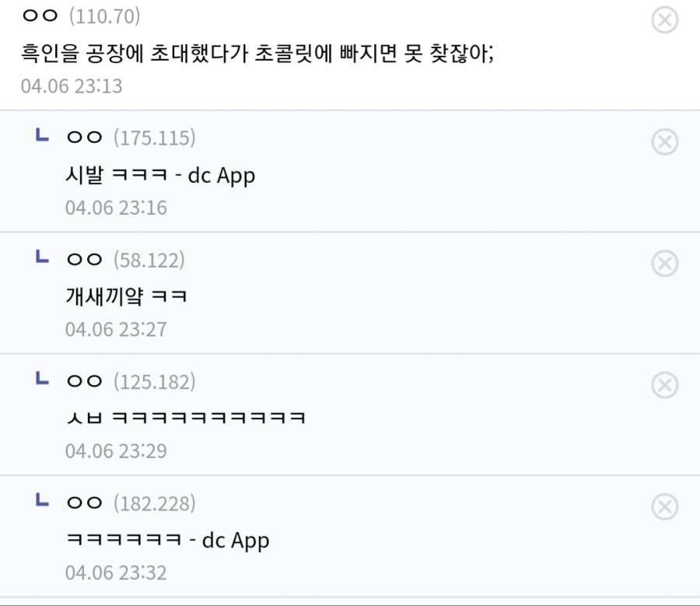Image resolution: width=700 pixels, height=606 pixels.
Task: Click the reply arrow icon beside 182.228
Action: pyautogui.click(x=42, y=500)
